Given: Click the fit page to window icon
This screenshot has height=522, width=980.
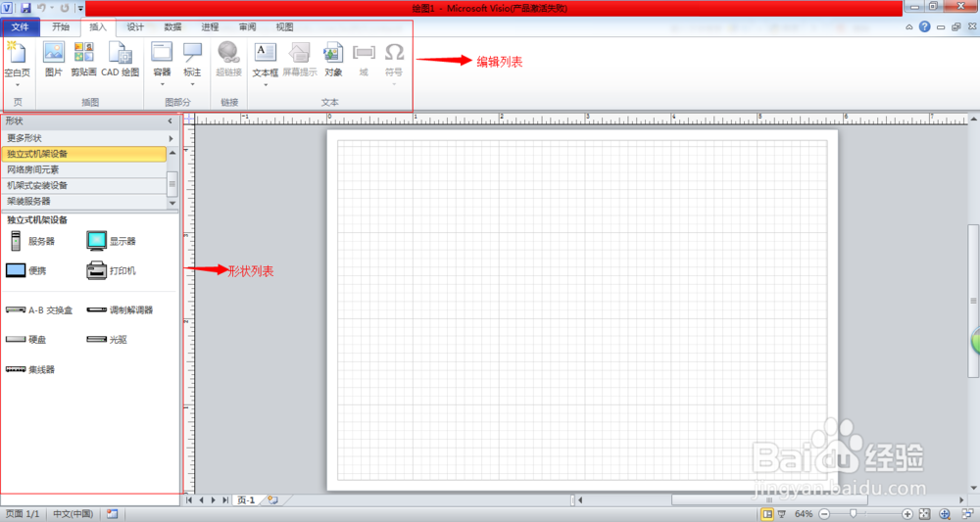Looking at the screenshot, I should click(925, 514).
